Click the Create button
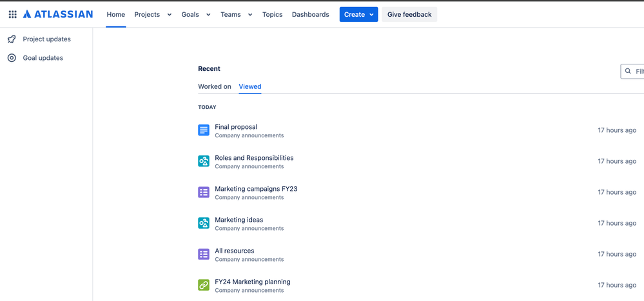 tap(358, 14)
